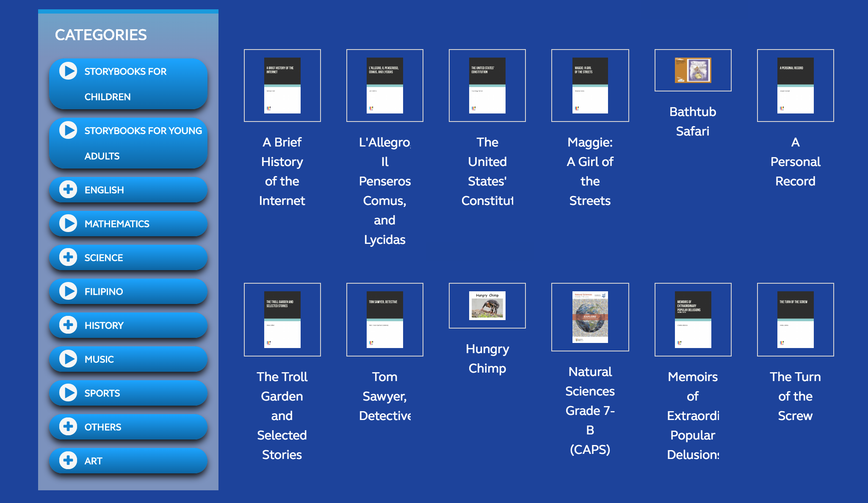Click A Brief History of the Internet title

coord(282,171)
